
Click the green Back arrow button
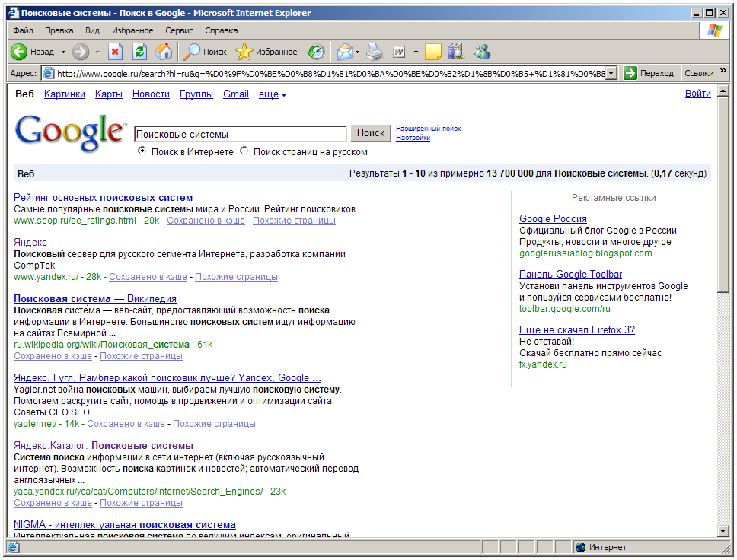(x=19, y=52)
